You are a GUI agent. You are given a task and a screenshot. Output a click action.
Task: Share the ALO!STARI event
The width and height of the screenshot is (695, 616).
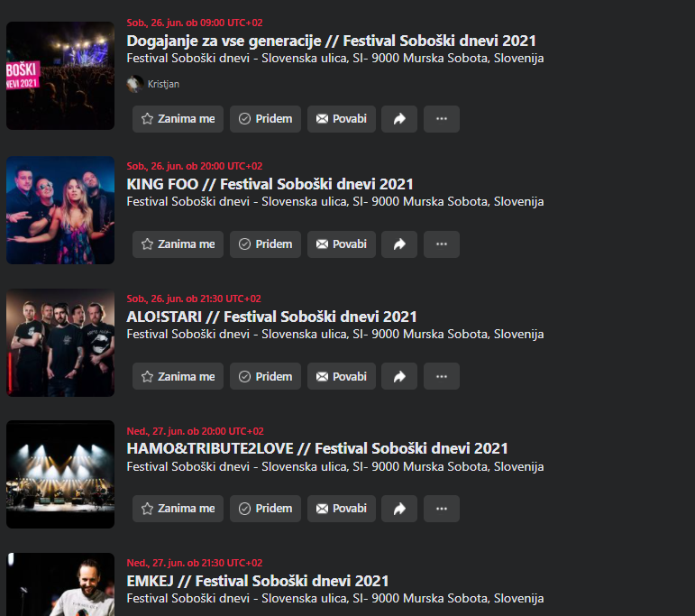pyautogui.click(x=399, y=376)
